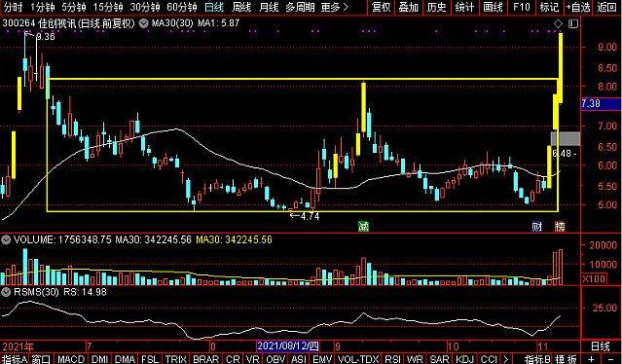Expand the 更多 period options
622x364 pixels.
335,7
